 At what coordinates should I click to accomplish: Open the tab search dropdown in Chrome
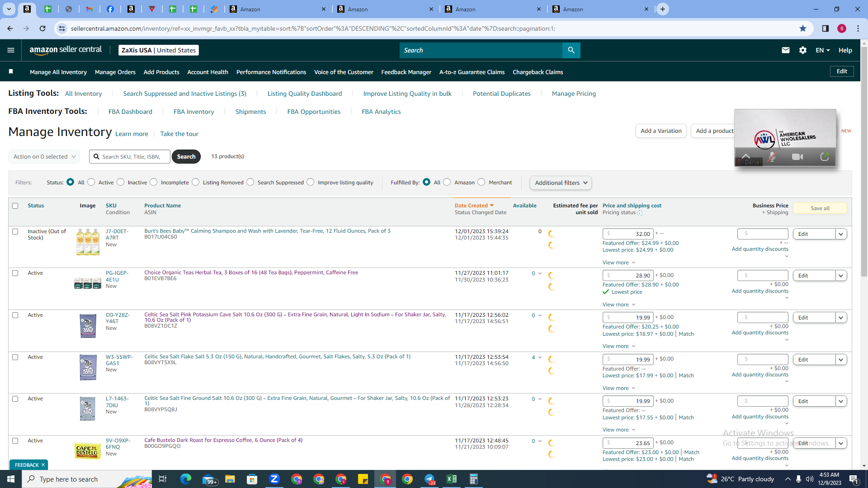(x=9, y=9)
